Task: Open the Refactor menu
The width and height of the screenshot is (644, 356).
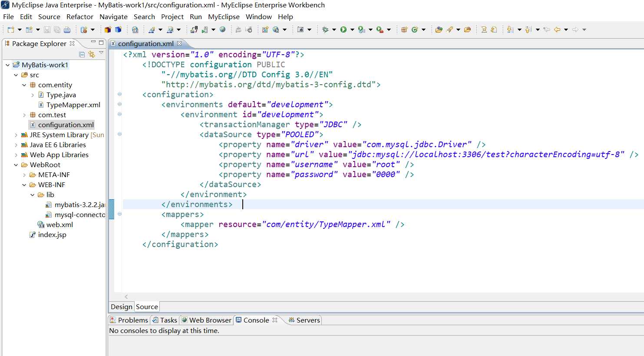Action: [80, 16]
